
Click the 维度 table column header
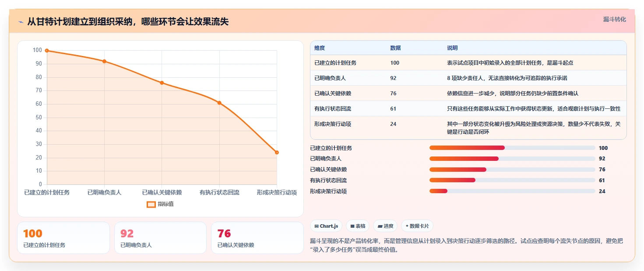[x=320, y=48]
